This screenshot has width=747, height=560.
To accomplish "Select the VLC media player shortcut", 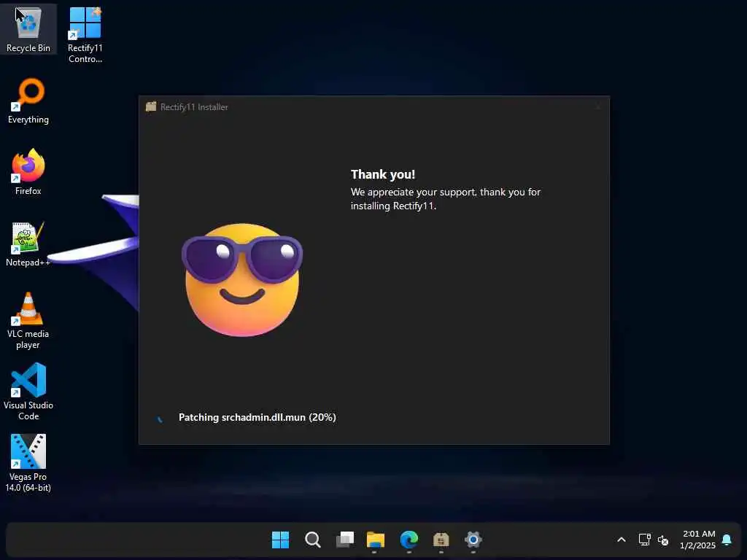I will 28,321.
